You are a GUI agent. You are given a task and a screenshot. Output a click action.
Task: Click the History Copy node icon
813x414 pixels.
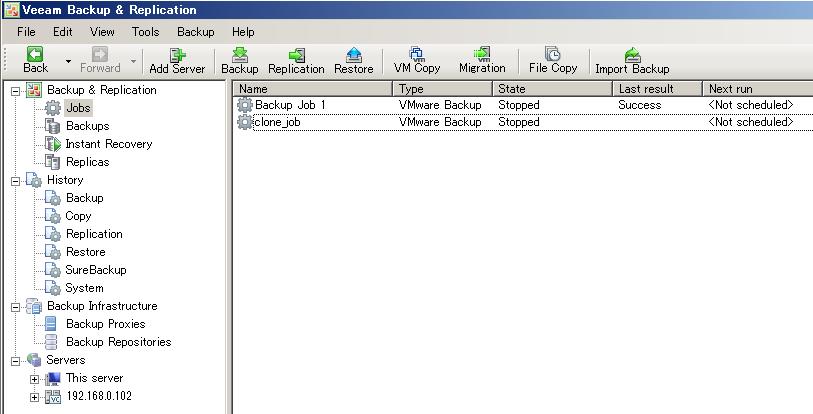[x=53, y=216]
